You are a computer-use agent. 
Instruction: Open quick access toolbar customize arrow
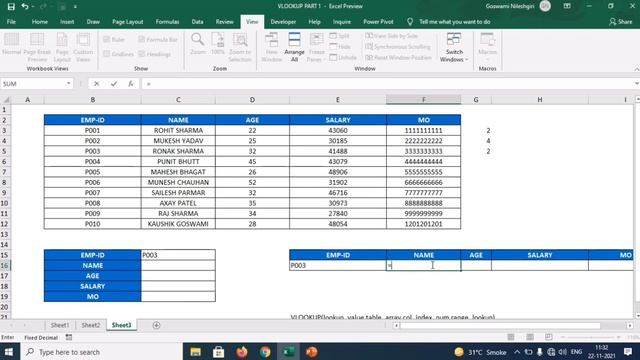76,7
